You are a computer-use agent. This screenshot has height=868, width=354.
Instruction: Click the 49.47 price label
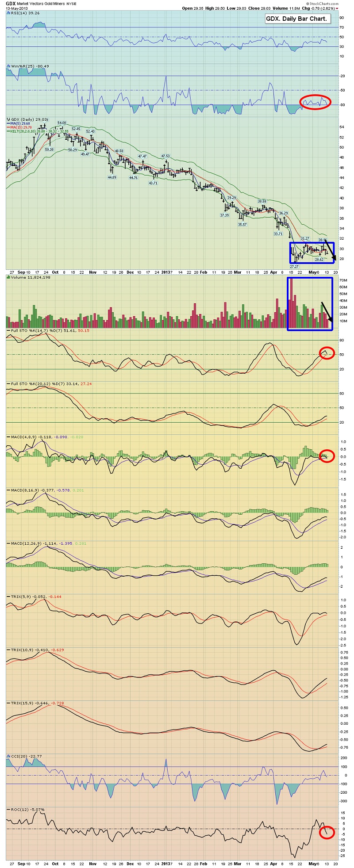pos(85,154)
